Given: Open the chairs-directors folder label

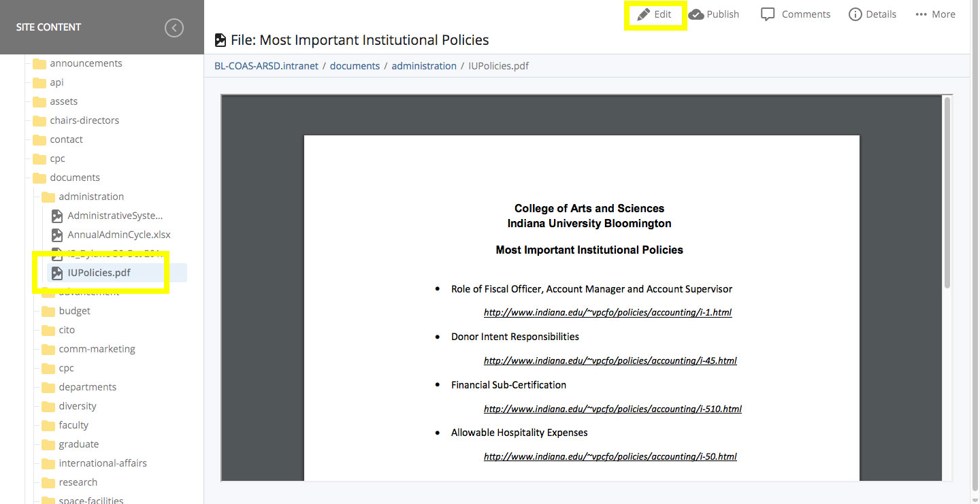Looking at the screenshot, I should (84, 120).
